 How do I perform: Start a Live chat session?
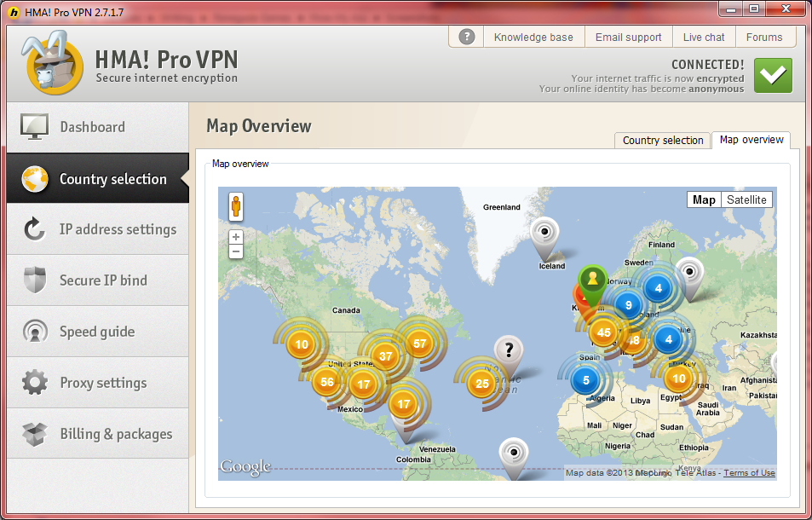[x=704, y=38]
